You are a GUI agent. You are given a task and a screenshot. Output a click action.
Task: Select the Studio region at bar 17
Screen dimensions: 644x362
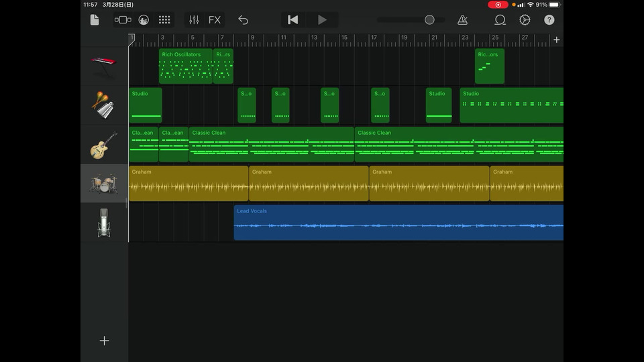pyautogui.click(x=380, y=105)
